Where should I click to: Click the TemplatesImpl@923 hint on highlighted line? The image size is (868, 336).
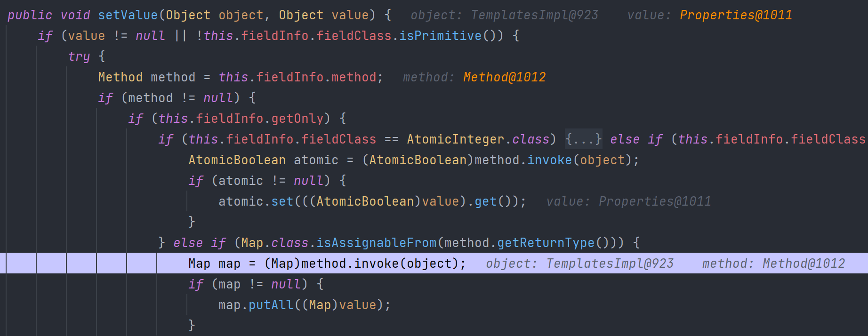pyautogui.click(x=610, y=264)
